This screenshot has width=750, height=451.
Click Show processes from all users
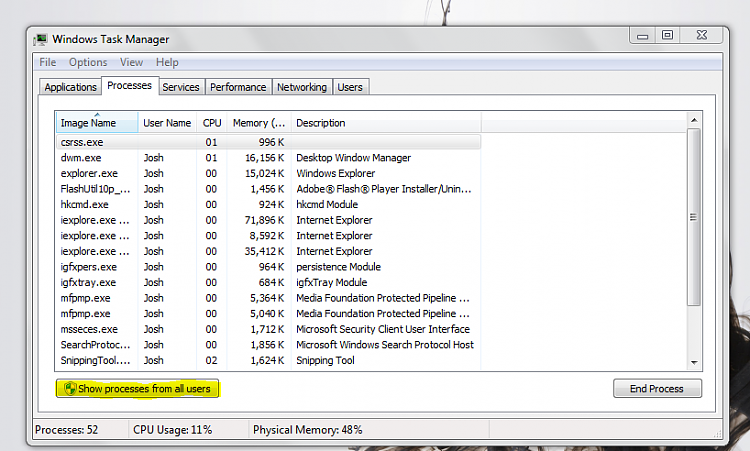pyautogui.click(x=137, y=389)
